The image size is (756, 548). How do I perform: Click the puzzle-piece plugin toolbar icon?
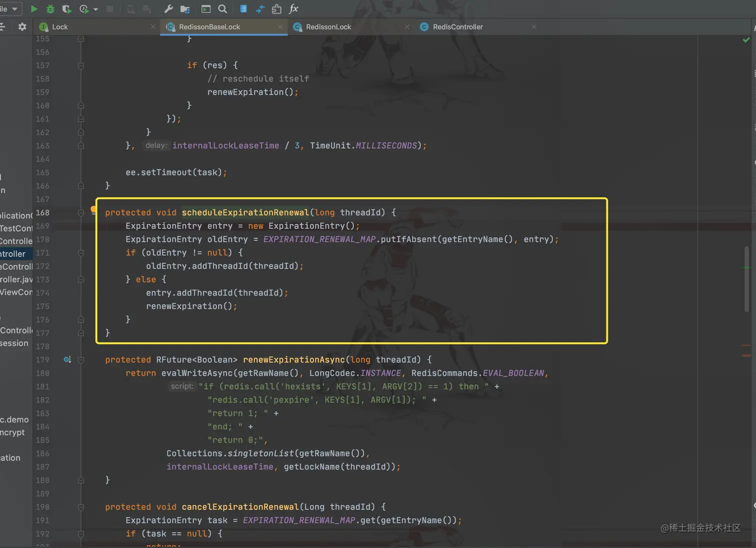pyautogui.click(x=276, y=9)
